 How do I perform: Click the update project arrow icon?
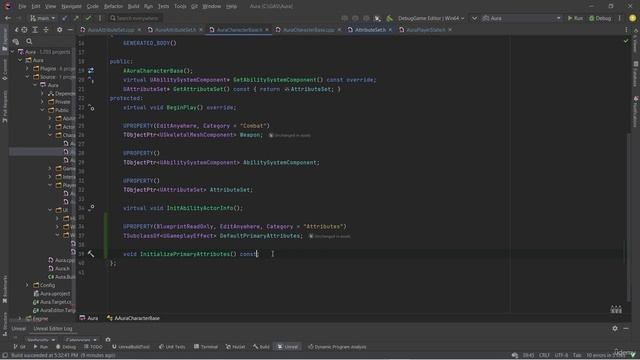point(64,18)
